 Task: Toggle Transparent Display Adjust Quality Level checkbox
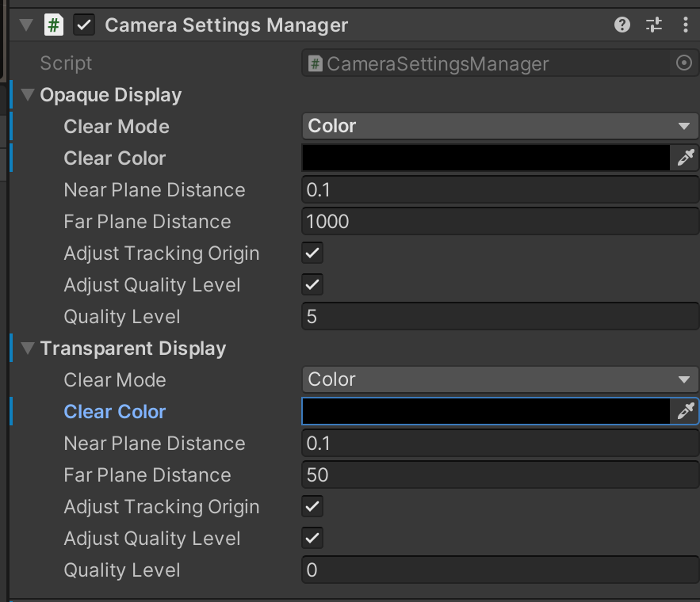(x=313, y=539)
